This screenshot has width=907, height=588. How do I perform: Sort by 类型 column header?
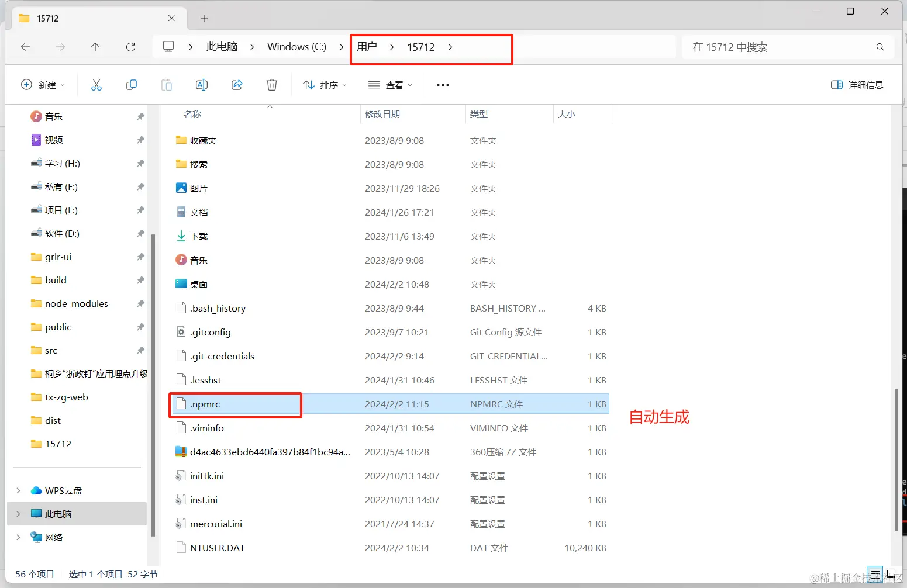click(x=479, y=114)
